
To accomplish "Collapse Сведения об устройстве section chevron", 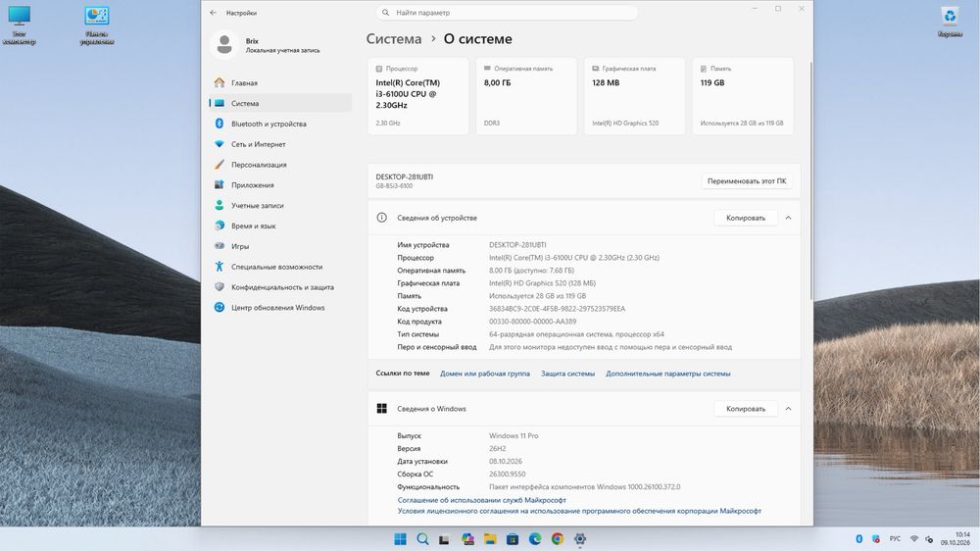I will tap(788, 218).
